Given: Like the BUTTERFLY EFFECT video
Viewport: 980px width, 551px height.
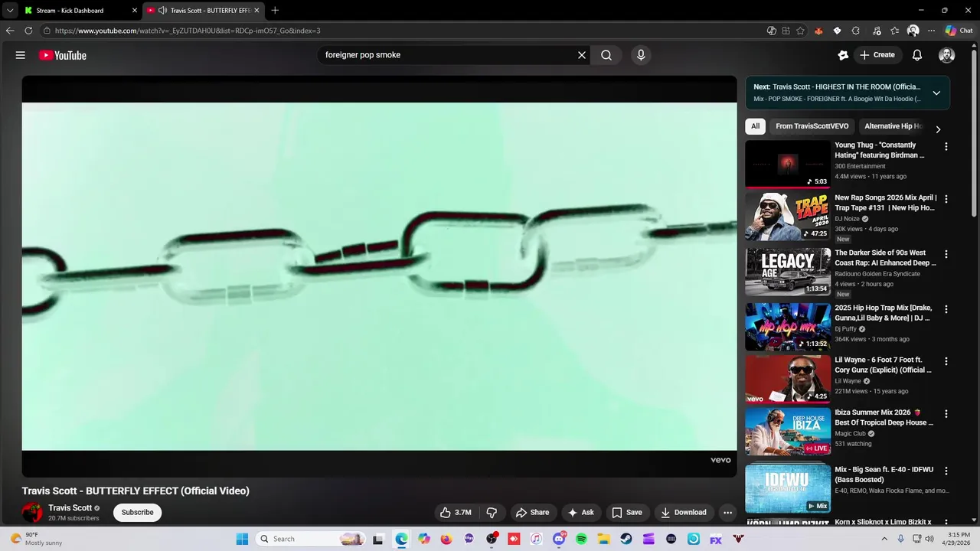Looking at the screenshot, I should 456,513.
